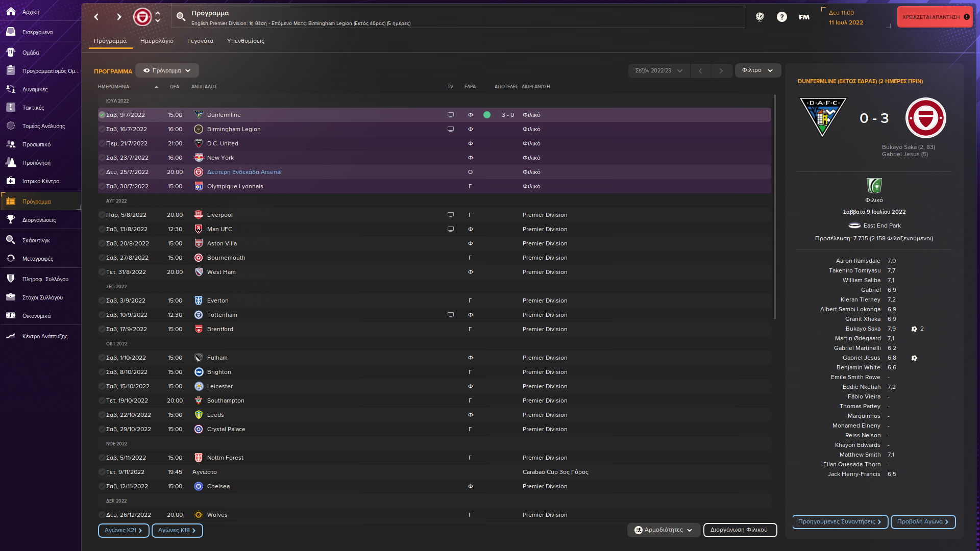The height and width of the screenshot is (551, 980).
Task: Click the Dunfermline DAFC crest in match panel
Action: pyautogui.click(x=823, y=117)
